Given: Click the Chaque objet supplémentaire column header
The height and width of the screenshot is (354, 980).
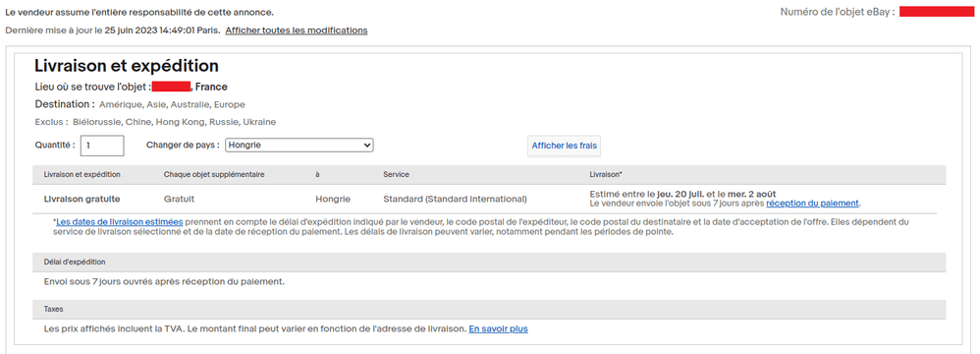Looking at the screenshot, I should click(x=214, y=174).
